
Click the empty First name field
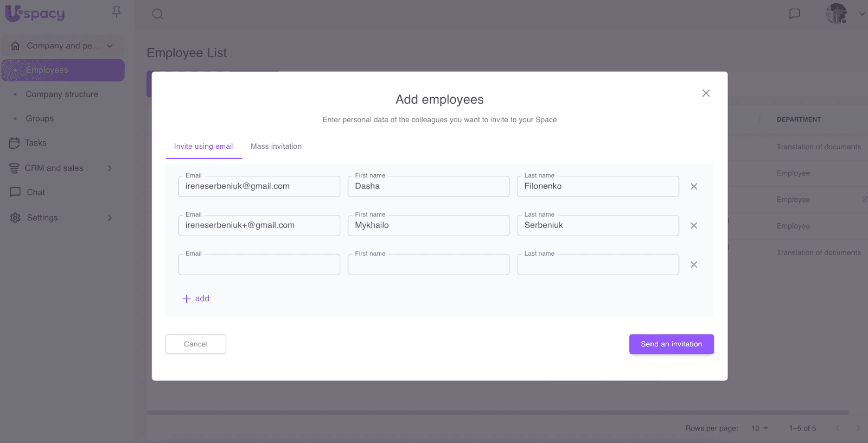point(429,264)
